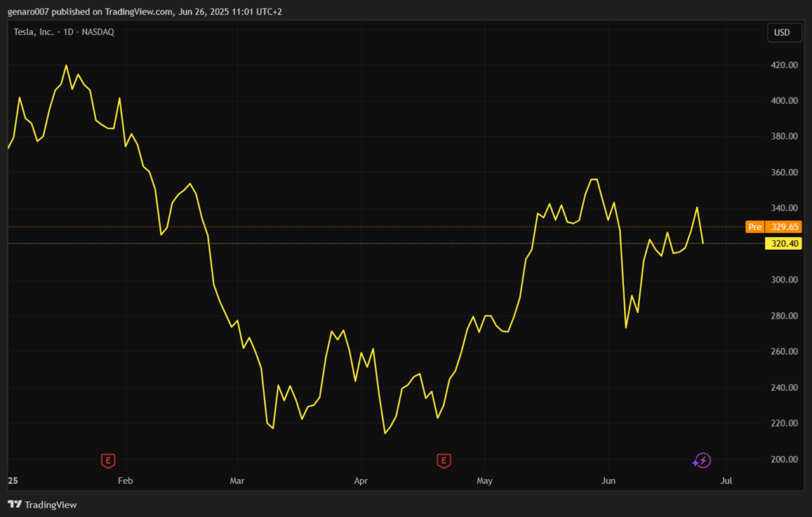Click the Jun label on time axis
This screenshot has width=812, height=517.
pos(609,481)
